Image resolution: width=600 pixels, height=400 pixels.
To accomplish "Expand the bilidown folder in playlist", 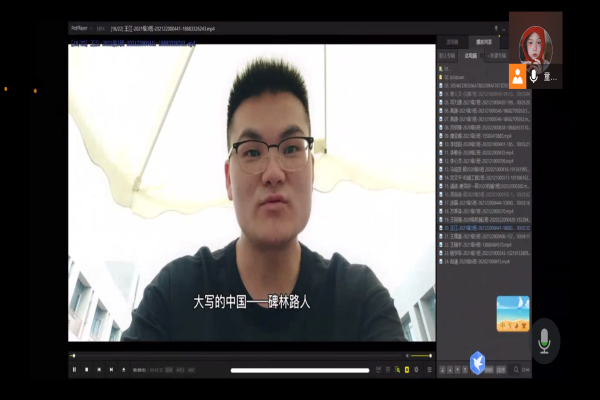I will coord(456,76).
